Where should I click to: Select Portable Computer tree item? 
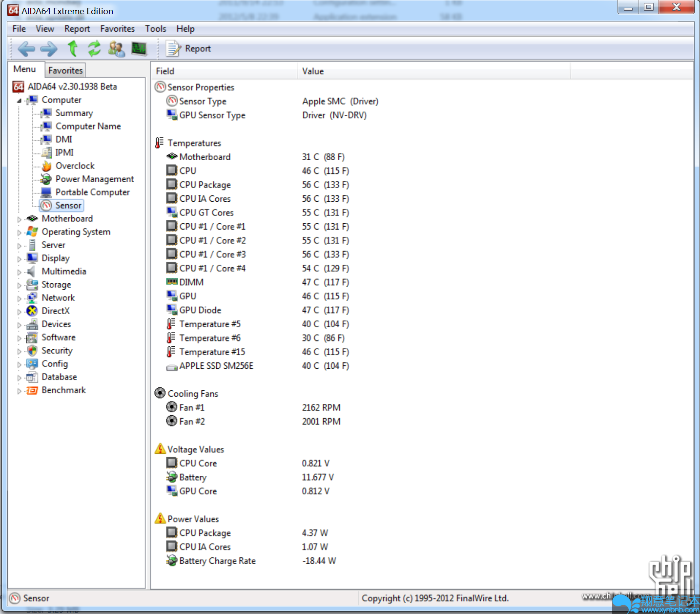92,192
